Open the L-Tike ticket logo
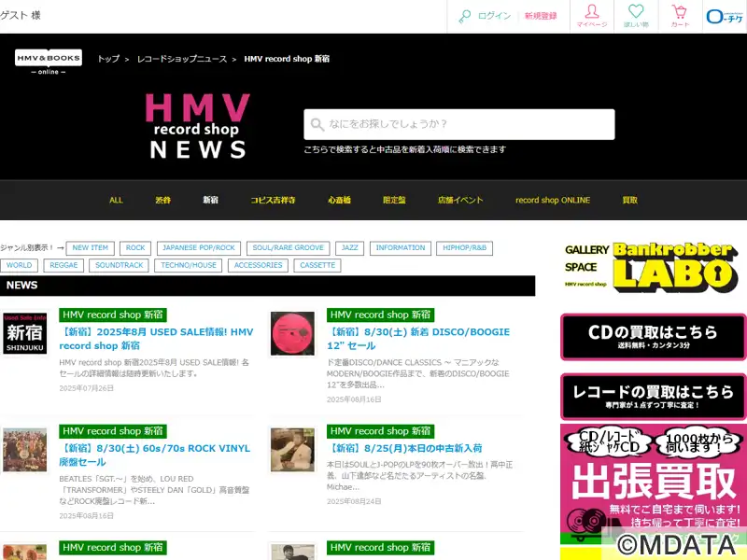This screenshot has width=747, height=560. [x=725, y=17]
